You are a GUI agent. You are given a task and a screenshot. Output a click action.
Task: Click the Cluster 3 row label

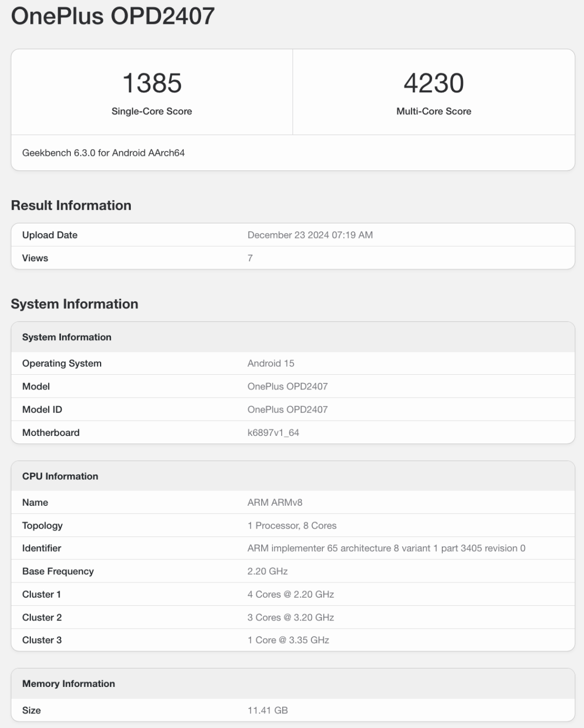tap(42, 640)
